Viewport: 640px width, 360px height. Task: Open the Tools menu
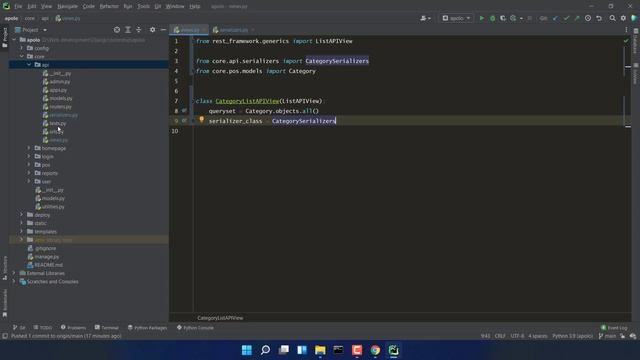click(x=143, y=7)
